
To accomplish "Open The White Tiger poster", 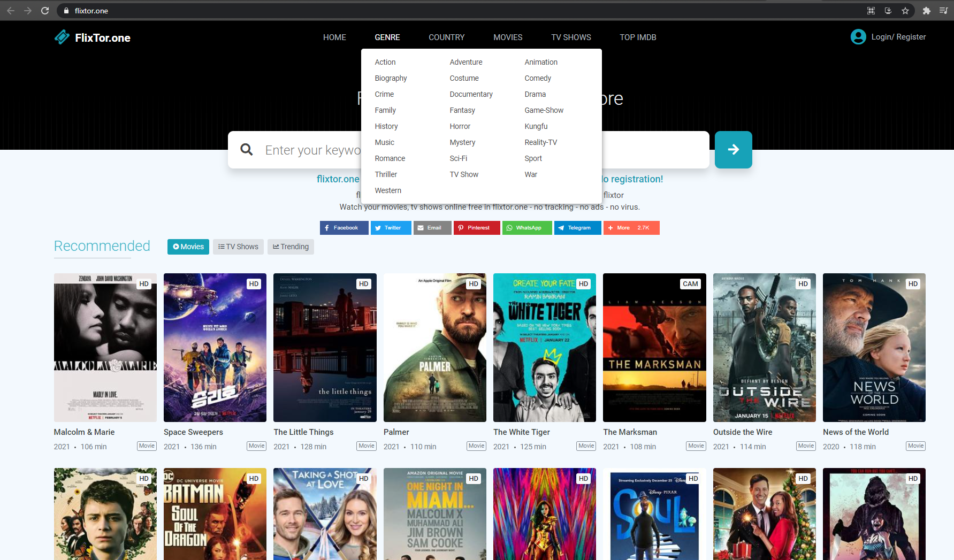I will (545, 348).
